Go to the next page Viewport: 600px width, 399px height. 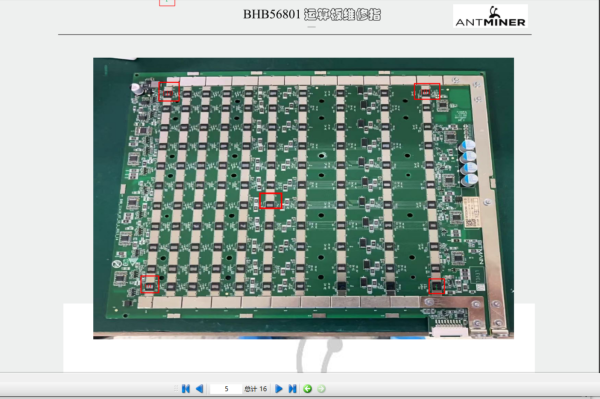pos(279,389)
